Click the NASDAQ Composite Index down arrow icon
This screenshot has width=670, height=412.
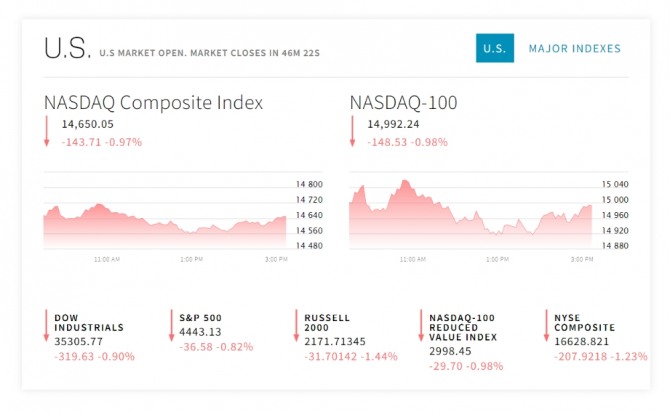(x=46, y=132)
